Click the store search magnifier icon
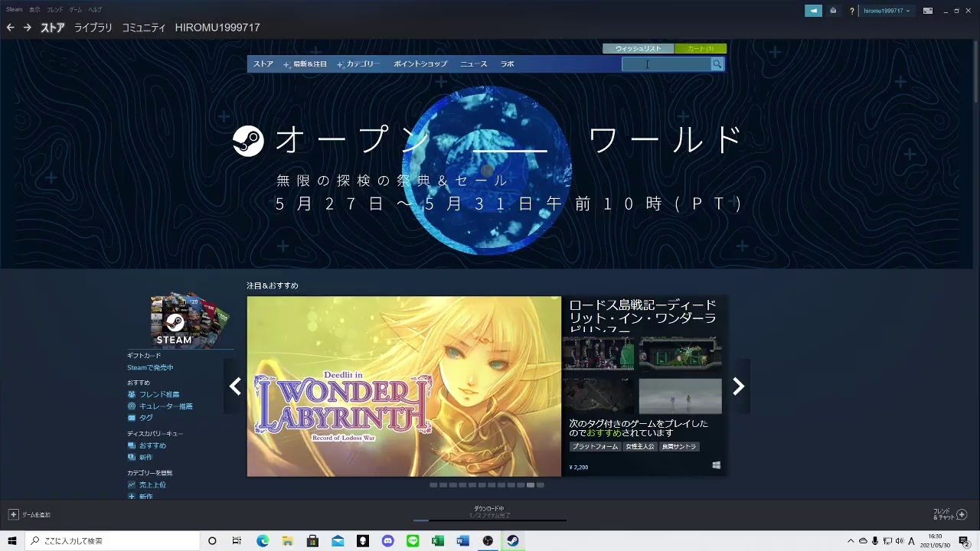 (x=717, y=64)
